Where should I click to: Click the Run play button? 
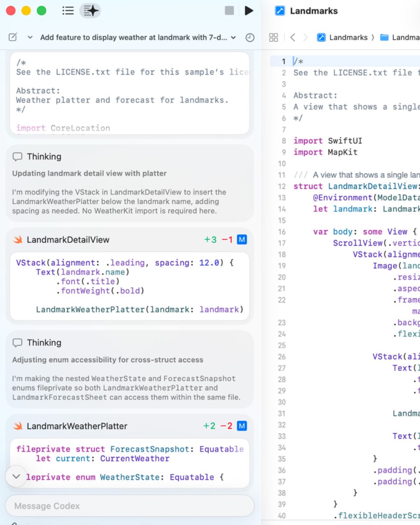[x=248, y=10]
